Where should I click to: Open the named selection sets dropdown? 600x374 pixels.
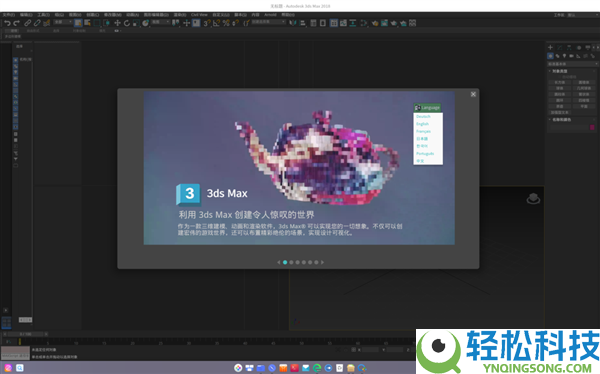pyautogui.click(x=268, y=22)
